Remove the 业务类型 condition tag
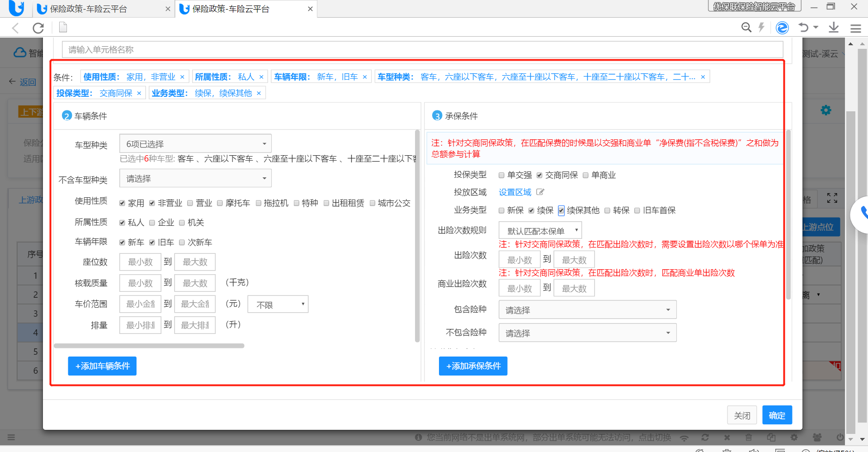The image size is (868, 452). coord(259,93)
